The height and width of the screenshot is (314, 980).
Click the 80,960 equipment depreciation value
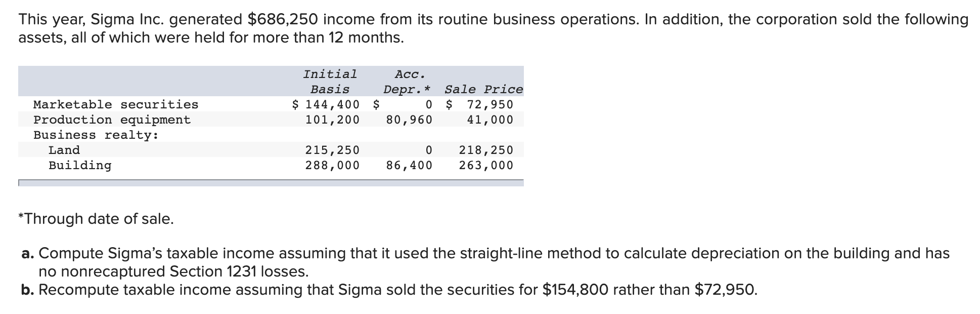[x=410, y=120]
